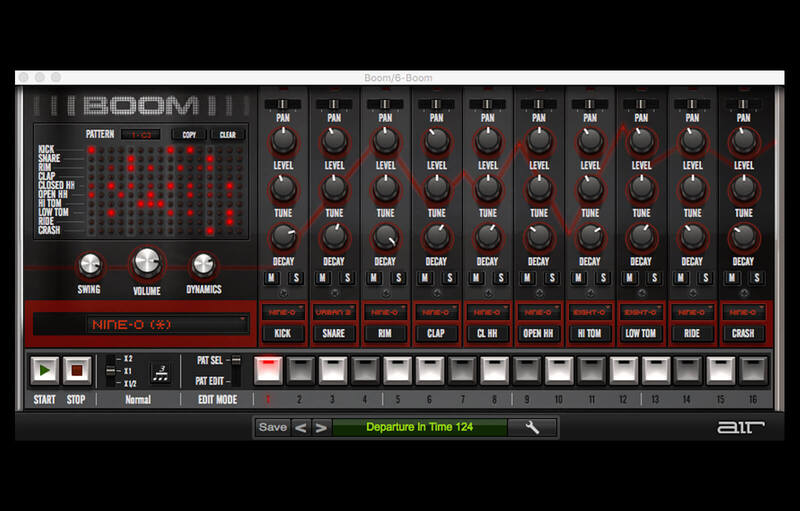The height and width of the screenshot is (511, 800).
Task: Start pattern playback with the green play button
Action: (x=44, y=370)
